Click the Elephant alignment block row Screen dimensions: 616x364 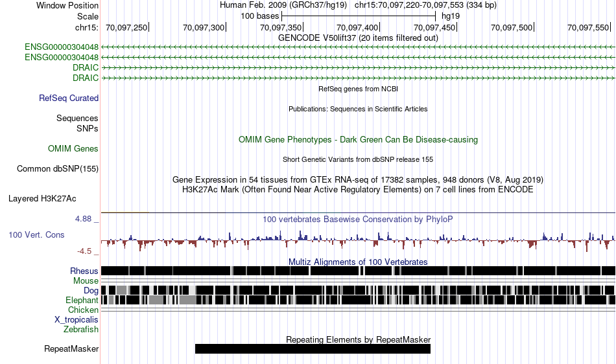(358, 300)
